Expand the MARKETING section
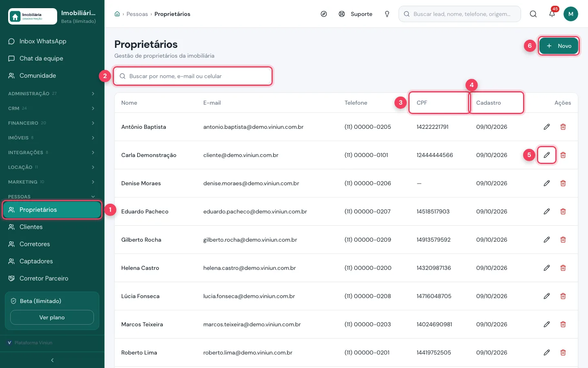Screen dimensions: 588x368 52,182
